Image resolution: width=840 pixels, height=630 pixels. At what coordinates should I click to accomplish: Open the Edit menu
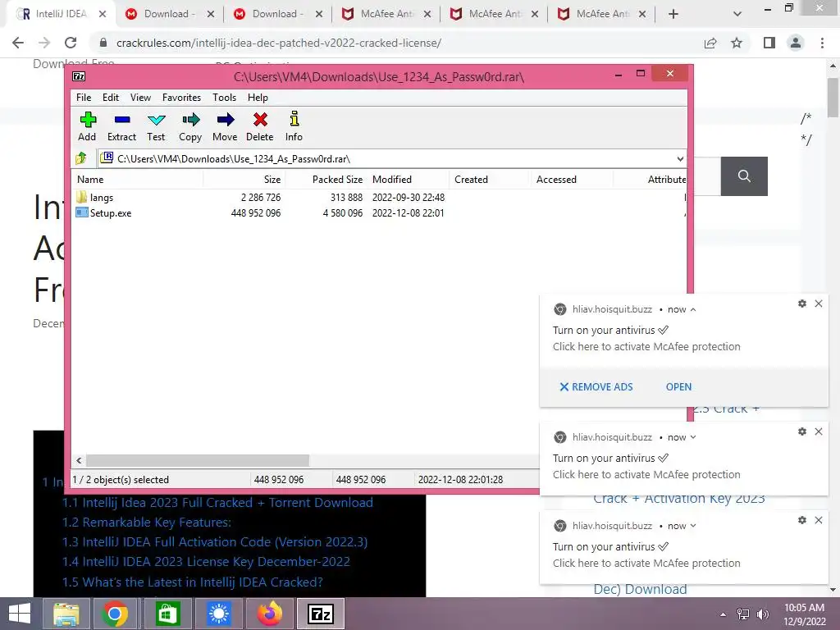111,98
